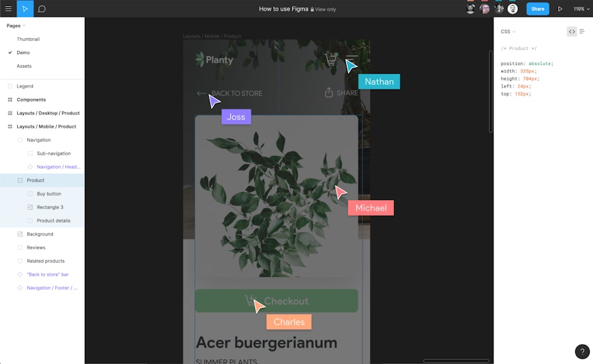Click the Rectangle 3 image icon
The height and width of the screenshot is (364, 593).
[30, 207]
